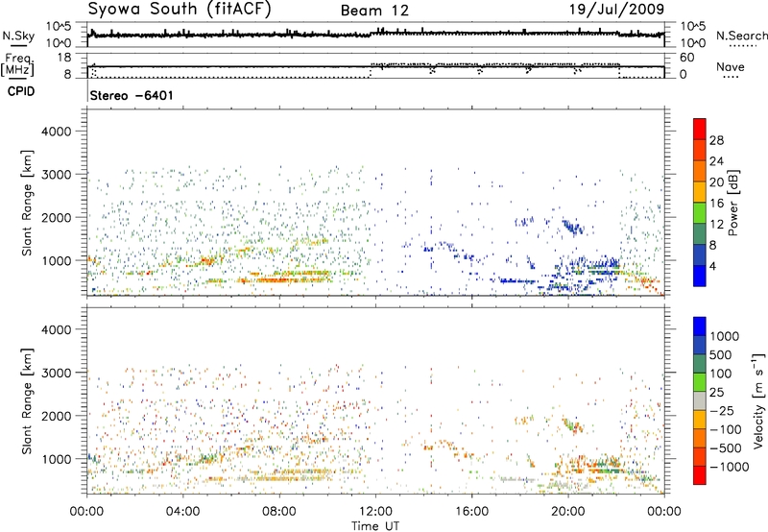This screenshot has height=532, width=768.
Task: Click the "08:00" time tick label
Action: pyautogui.click(x=279, y=512)
